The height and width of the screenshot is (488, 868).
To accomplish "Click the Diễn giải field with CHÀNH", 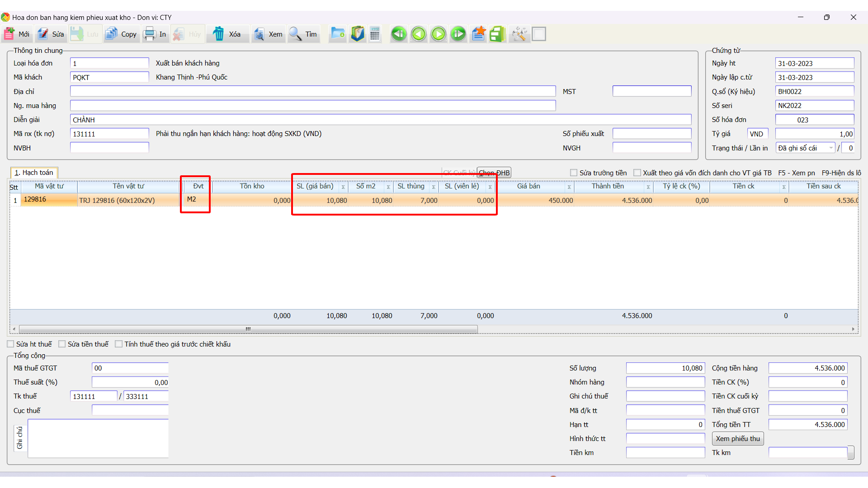I will tap(381, 120).
